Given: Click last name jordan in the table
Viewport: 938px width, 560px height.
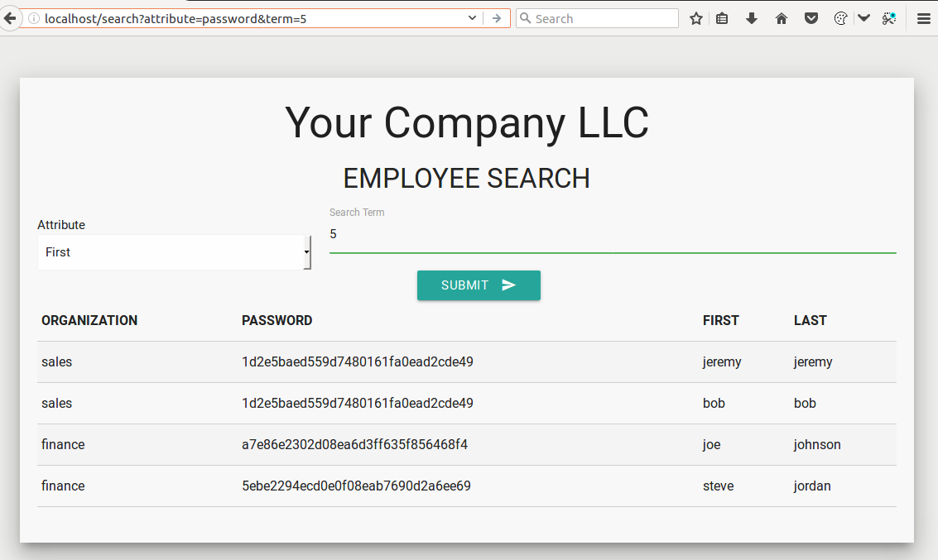Looking at the screenshot, I should [x=812, y=486].
